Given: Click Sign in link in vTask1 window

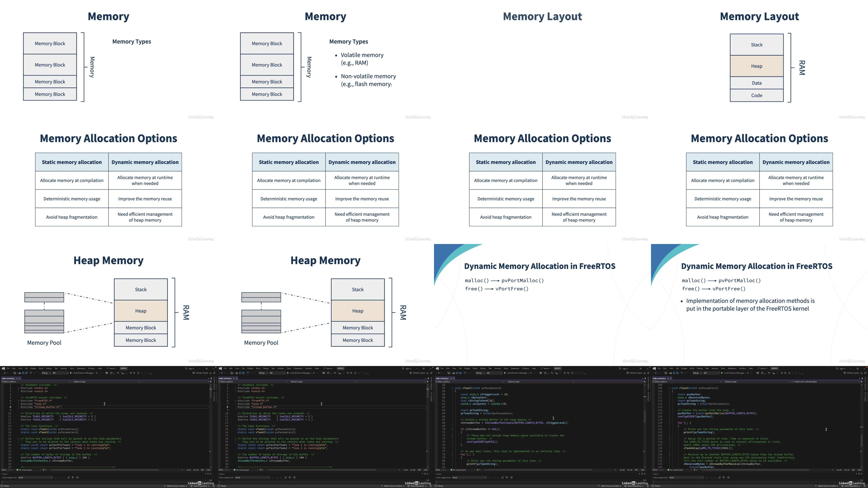Looking at the screenshot, I should tap(625, 369).
